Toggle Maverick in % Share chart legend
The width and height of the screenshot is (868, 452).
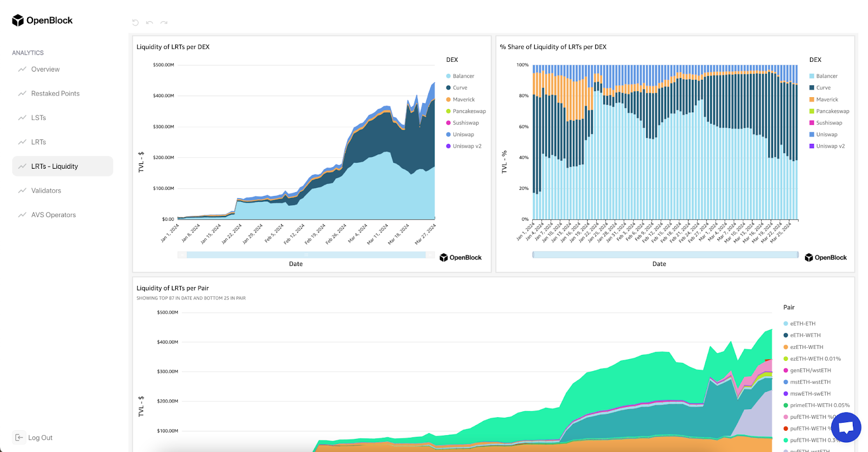(824, 99)
